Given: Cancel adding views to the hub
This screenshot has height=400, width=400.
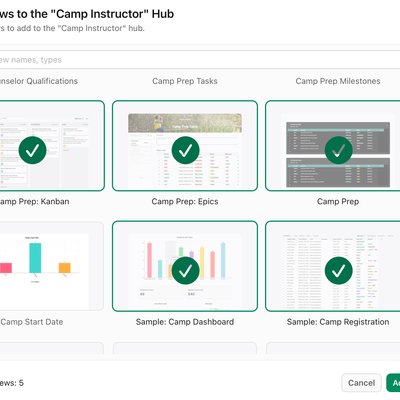Looking at the screenshot, I should [x=361, y=383].
